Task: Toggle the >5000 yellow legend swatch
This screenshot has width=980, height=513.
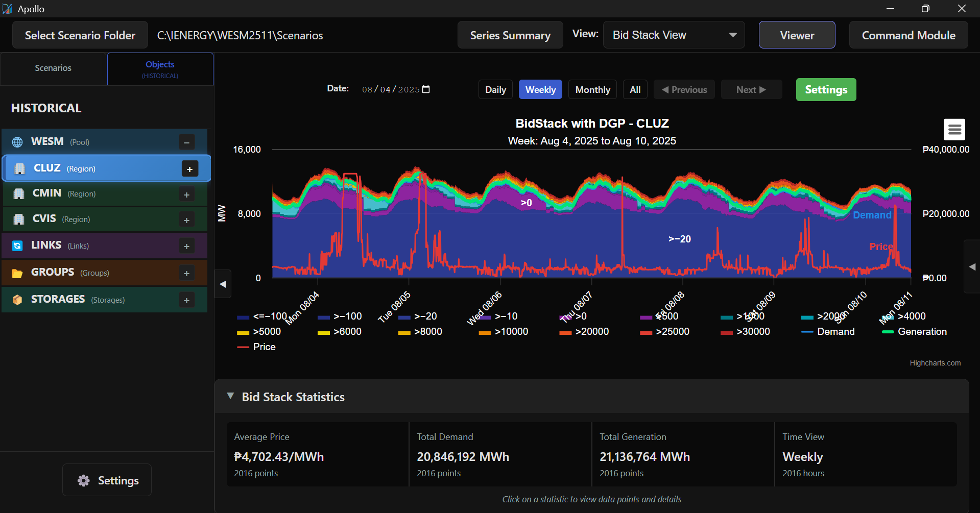Action: point(243,332)
